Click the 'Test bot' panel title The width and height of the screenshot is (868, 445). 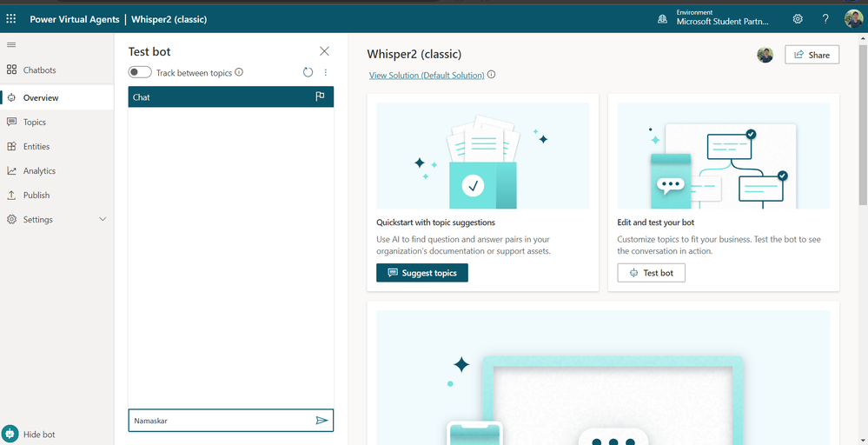(x=149, y=51)
